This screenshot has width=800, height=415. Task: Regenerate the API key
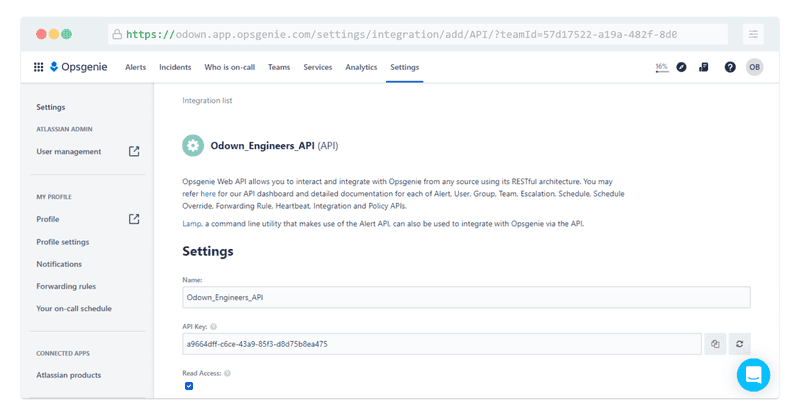click(740, 344)
